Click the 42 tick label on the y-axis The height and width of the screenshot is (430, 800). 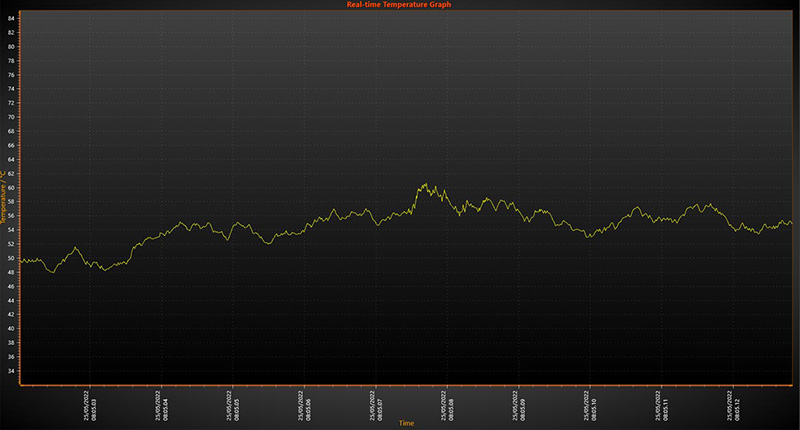coord(11,315)
